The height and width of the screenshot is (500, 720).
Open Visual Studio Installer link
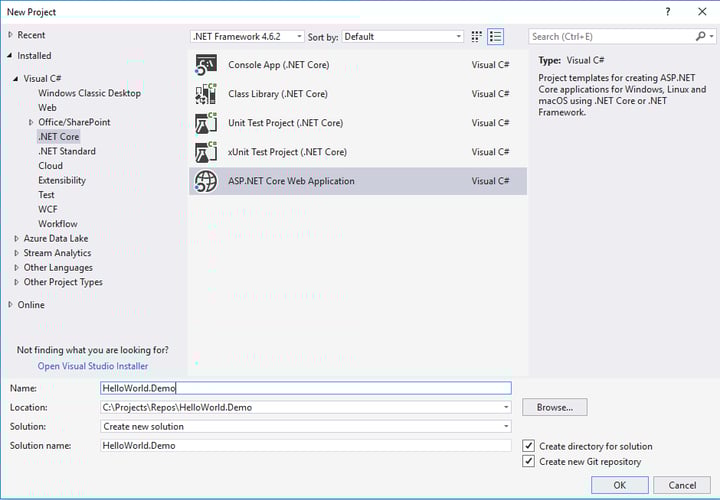click(x=93, y=366)
